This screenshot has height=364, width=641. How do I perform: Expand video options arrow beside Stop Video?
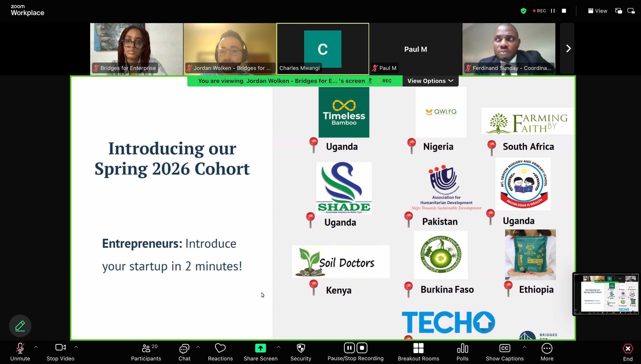click(76, 347)
